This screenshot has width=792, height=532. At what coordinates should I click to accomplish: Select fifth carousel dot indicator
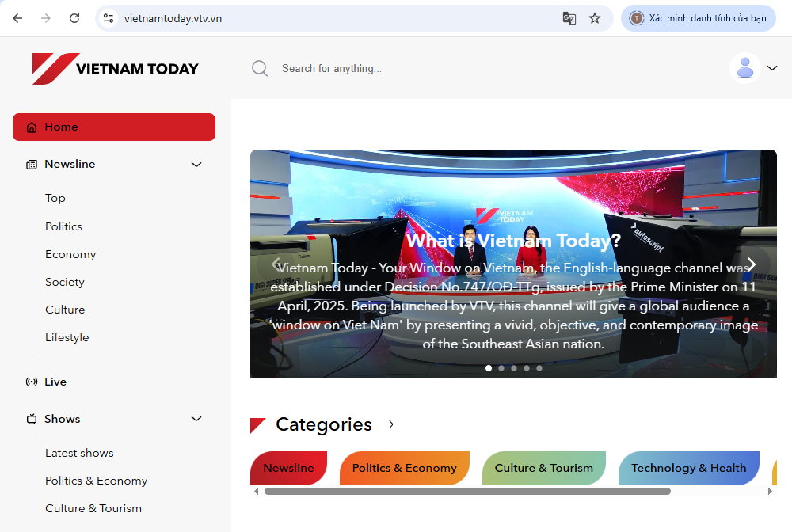coord(539,368)
